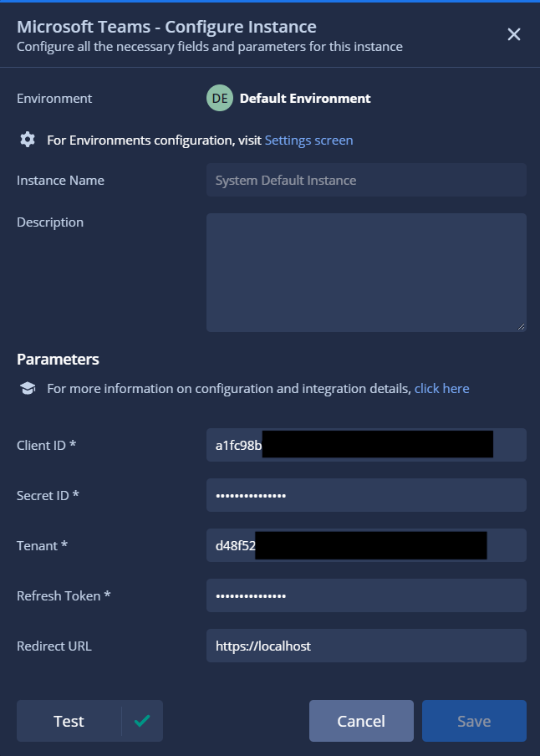
Task: Select the Client ID field
Action: [x=366, y=445]
